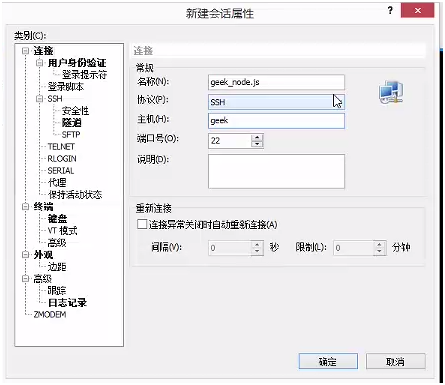The height and width of the screenshot is (385, 445).
Task: Select SERIAL tree item
Action: pyautogui.click(x=61, y=171)
